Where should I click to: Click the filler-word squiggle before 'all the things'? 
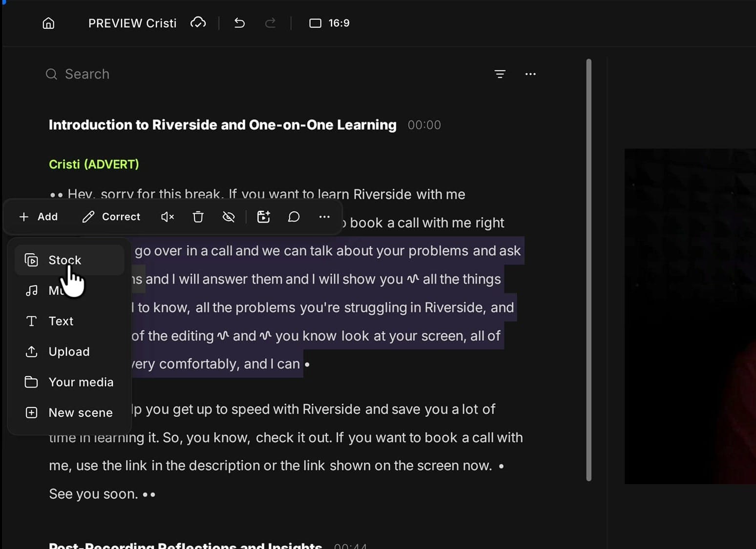[x=413, y=279]
